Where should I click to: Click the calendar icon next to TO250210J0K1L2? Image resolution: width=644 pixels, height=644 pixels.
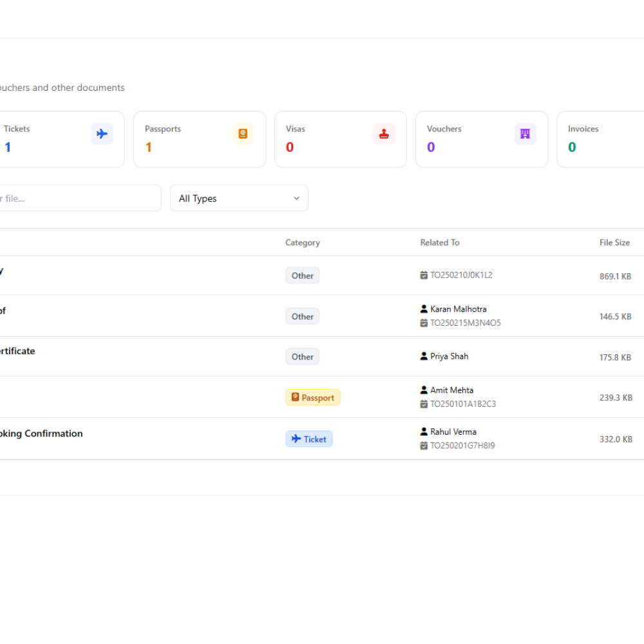pyautogui.click(x=424, y=275)
